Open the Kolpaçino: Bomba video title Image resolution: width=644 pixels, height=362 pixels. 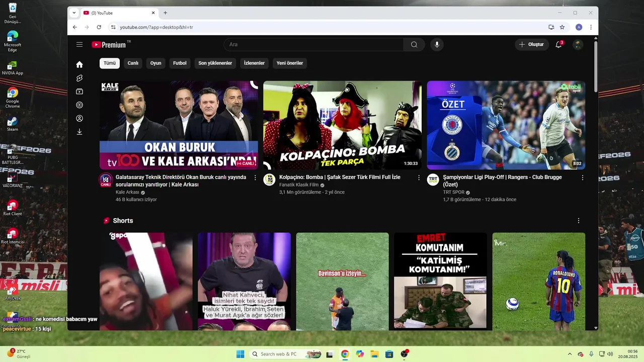pos(340,177)
